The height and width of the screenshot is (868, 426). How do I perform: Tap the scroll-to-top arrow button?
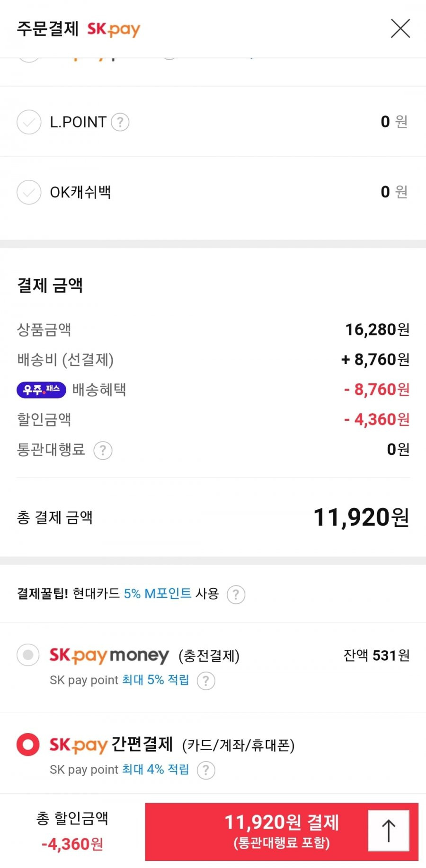pyautogui.click(x=389, y=831)
